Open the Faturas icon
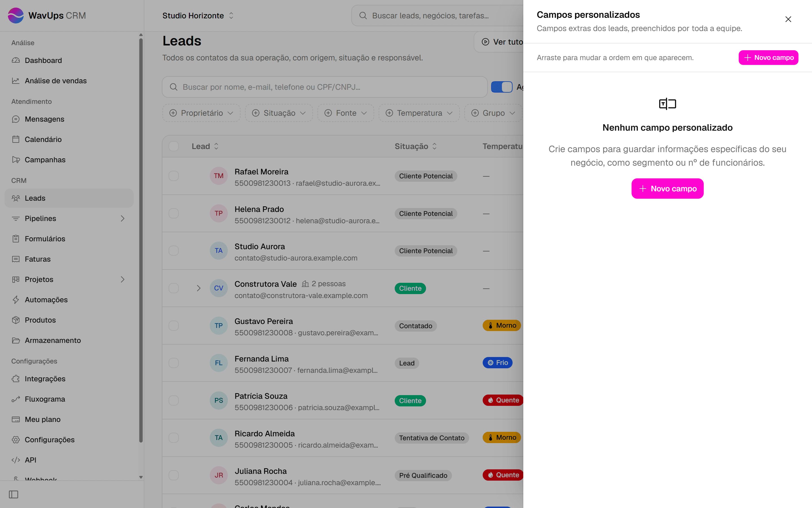812x508 pixels. [x=16, y=259]
